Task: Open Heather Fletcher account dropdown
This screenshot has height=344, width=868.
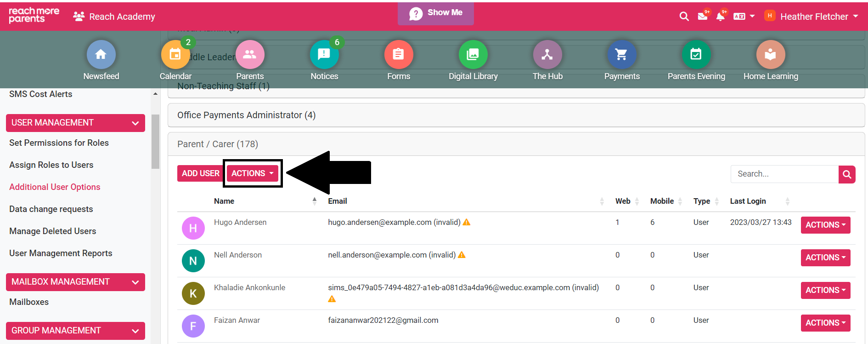Action: (x=814, y=17)
